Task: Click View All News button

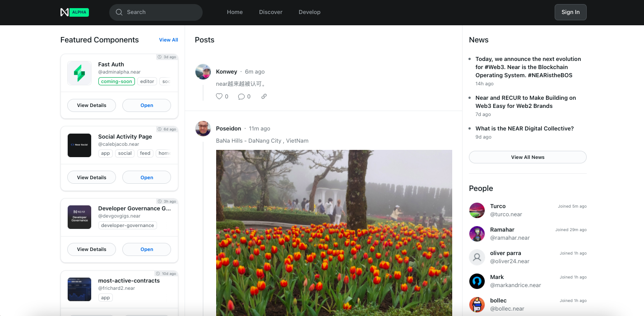Action: 528,157
